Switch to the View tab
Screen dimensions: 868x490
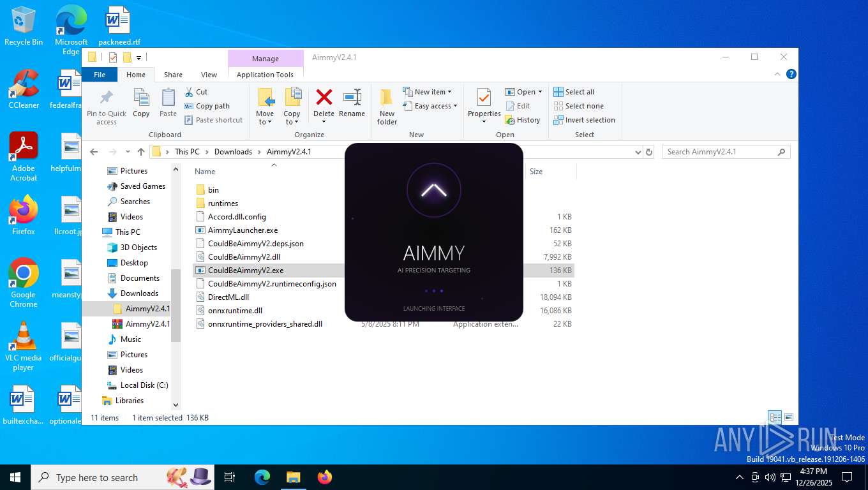click(x=209, y=75)
